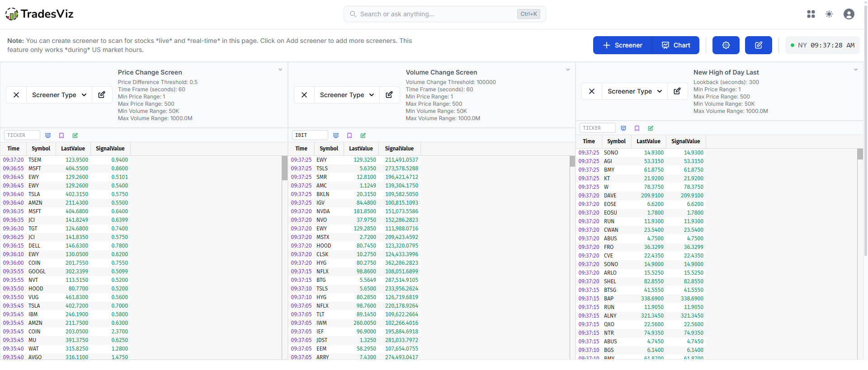Viewport: 868px width, 370px height.
Task: Click the New High of Day table scrollbar thumb
Action: point(860,154)
